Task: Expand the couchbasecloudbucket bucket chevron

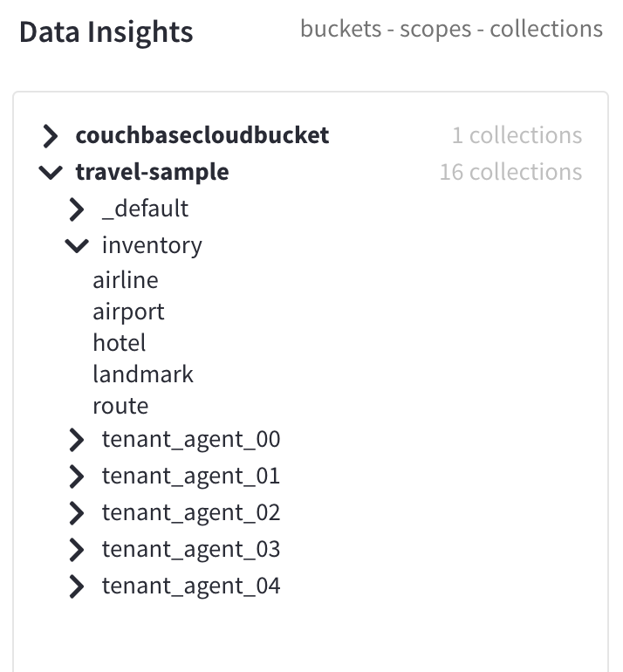Action: [51, 136]
